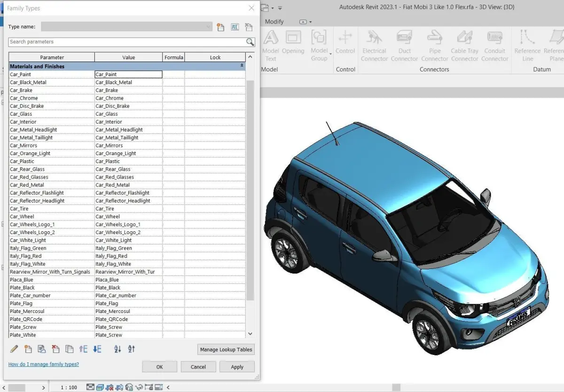Click the Move Parameter Down icon
Viewport: 564px width, 392px height.
click(97, 349)
